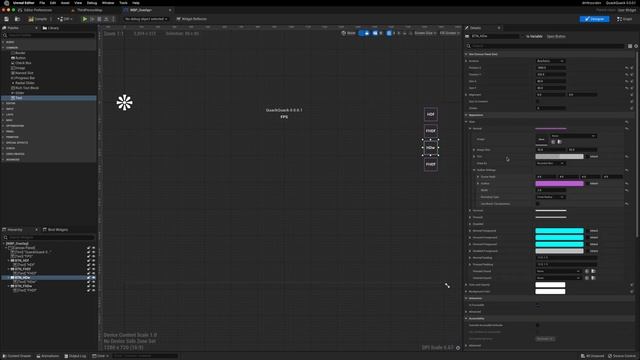Open the Widget Reflector
This screenshot has width=640, height=360.
tap(191, 19)
